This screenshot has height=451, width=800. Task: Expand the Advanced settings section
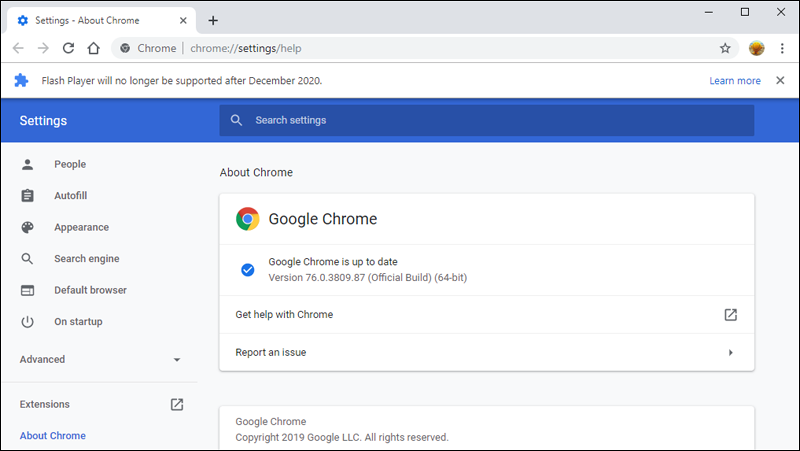[x=98, y=359]
